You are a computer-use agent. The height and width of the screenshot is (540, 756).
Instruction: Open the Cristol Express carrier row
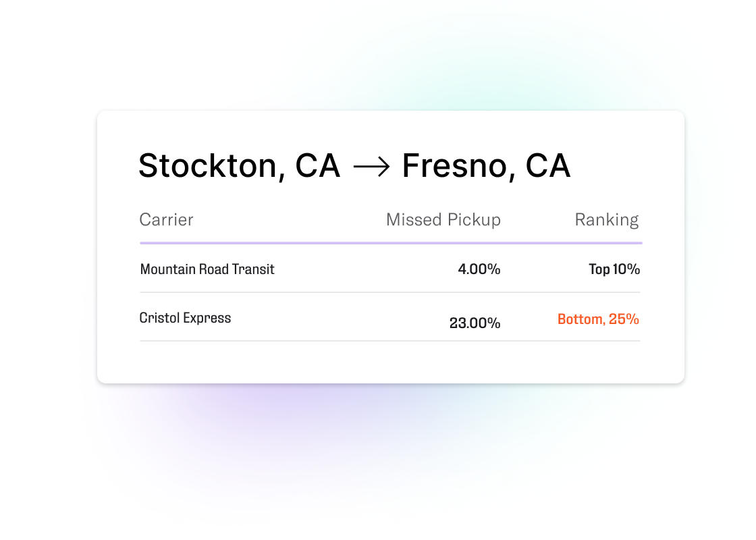(390, 318)
